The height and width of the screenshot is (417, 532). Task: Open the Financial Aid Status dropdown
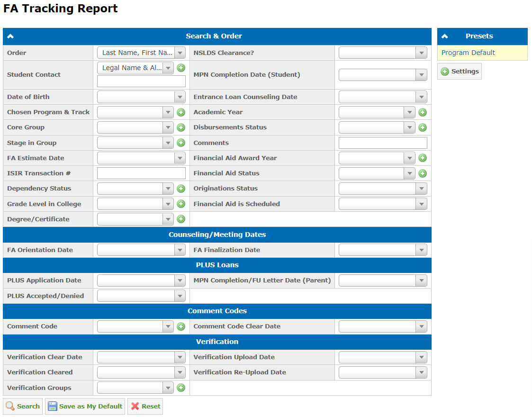377,173
